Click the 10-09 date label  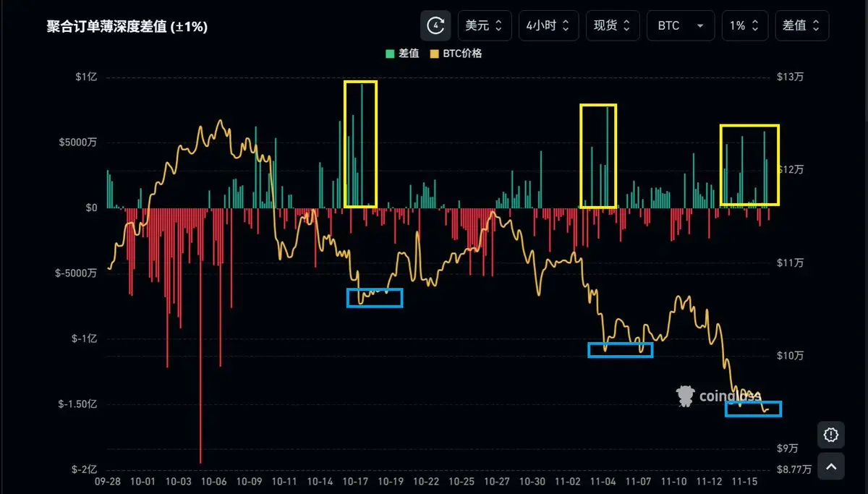coord(250,481)
